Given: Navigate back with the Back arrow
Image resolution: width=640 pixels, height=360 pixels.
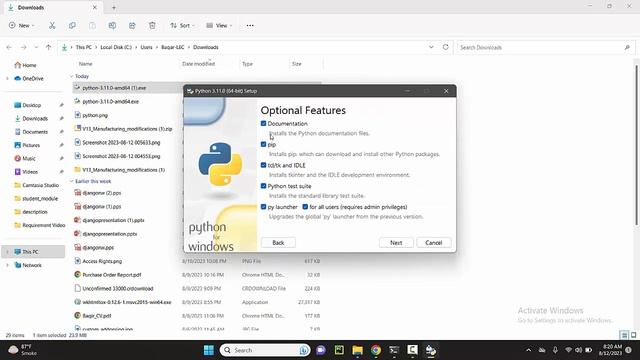Looking at the screenshot, I should click(9, 47).
